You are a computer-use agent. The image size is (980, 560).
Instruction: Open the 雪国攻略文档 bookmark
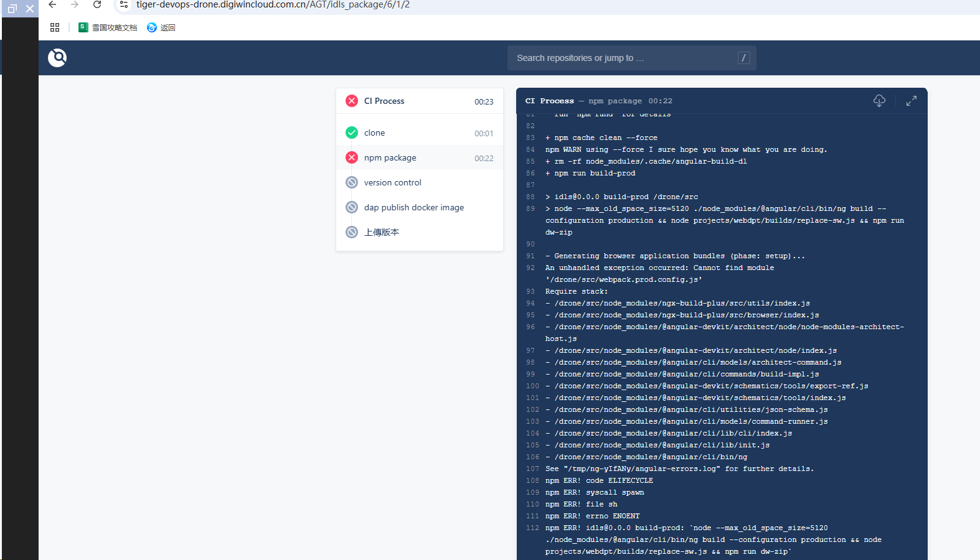[x=108, y=27]
